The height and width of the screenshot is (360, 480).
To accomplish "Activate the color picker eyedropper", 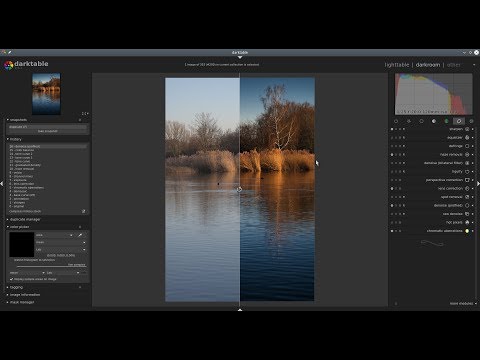I will click(80, 235).
